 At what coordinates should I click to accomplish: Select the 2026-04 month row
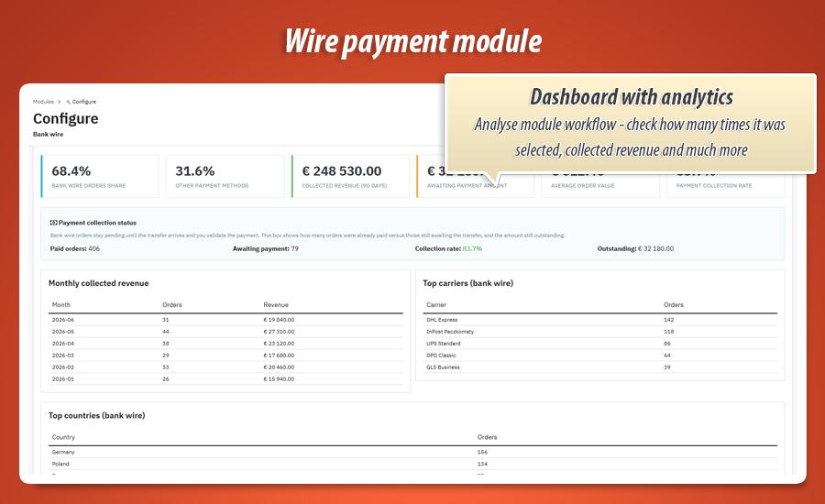225,344
